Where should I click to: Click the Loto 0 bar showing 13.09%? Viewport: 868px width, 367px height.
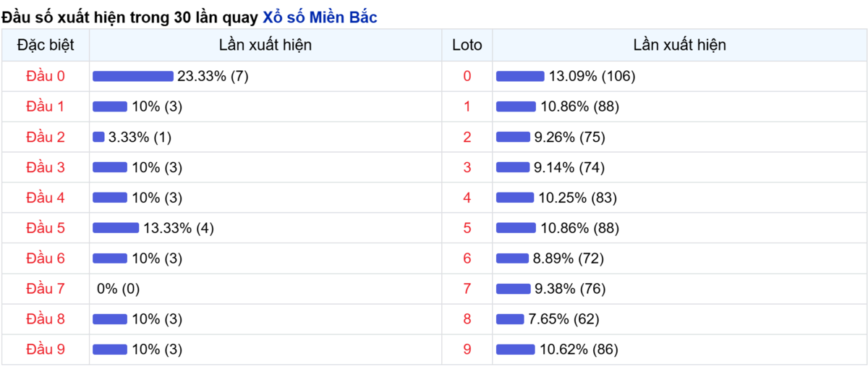[x=520, y=76]
